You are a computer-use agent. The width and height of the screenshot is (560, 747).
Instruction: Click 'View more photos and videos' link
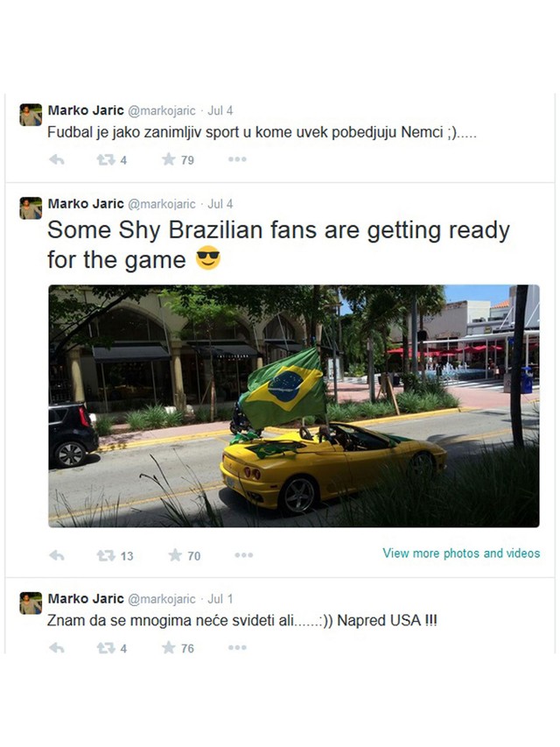pos(461,553)
